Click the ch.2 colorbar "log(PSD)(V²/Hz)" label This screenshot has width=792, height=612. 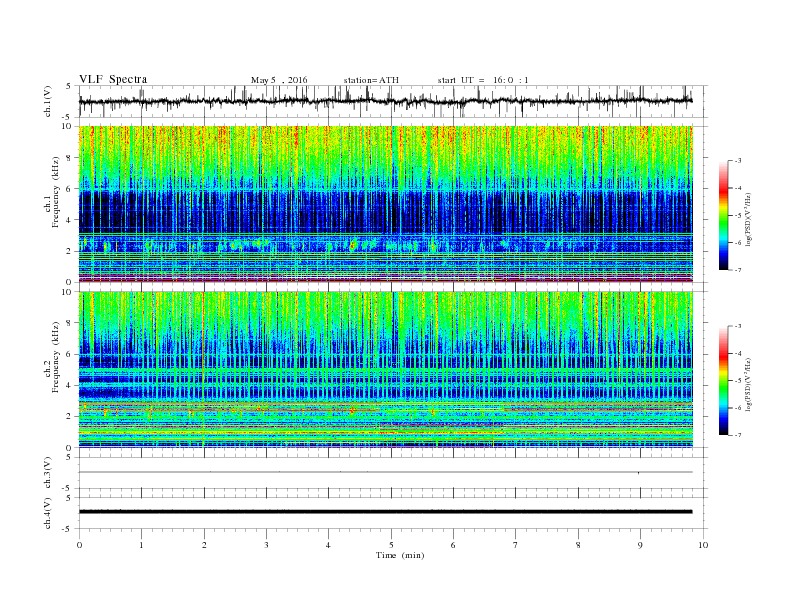(x=749, y=384)
